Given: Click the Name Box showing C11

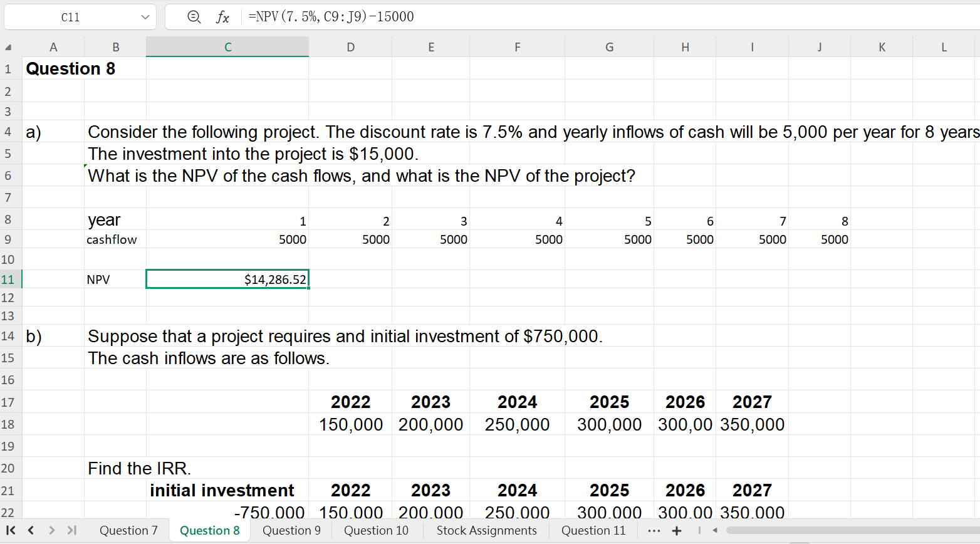Looking at the screenshot, I should click(x=70, y=17).
